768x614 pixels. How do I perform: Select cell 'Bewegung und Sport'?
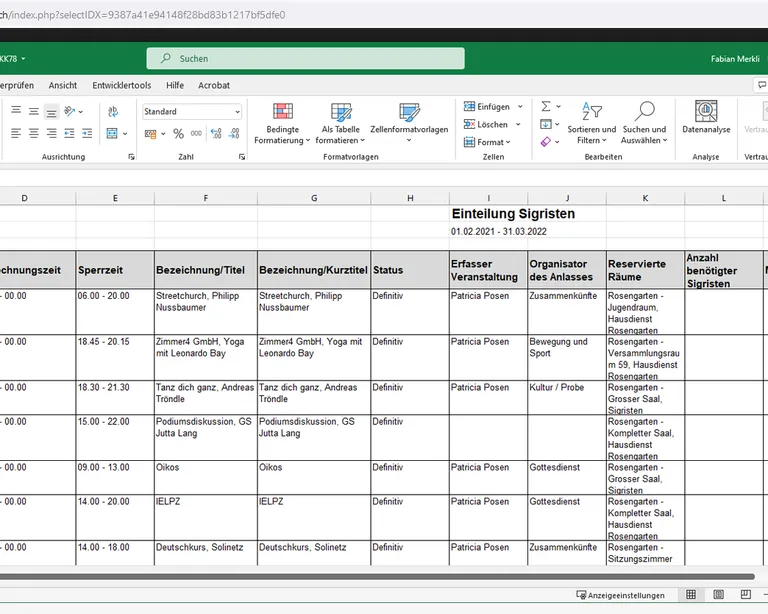click(567, 358)
